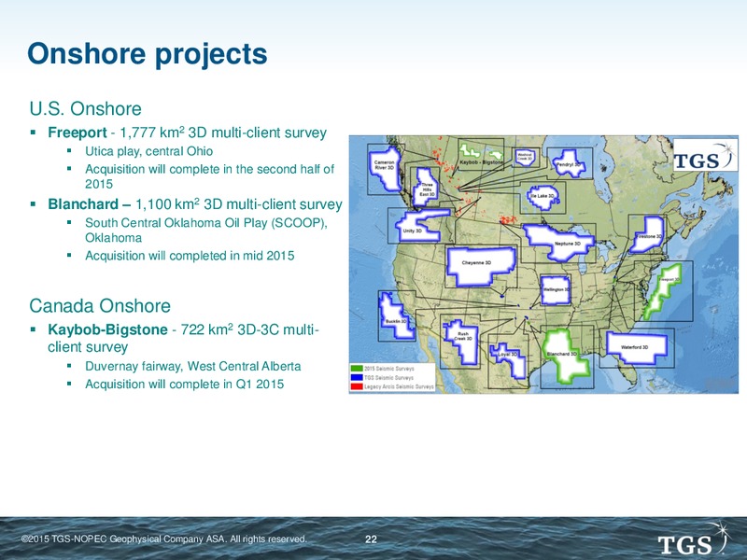Click the 'U.S. Onshore' heading
The width and height of the screenshot is (747, 560).
[85, 108]
